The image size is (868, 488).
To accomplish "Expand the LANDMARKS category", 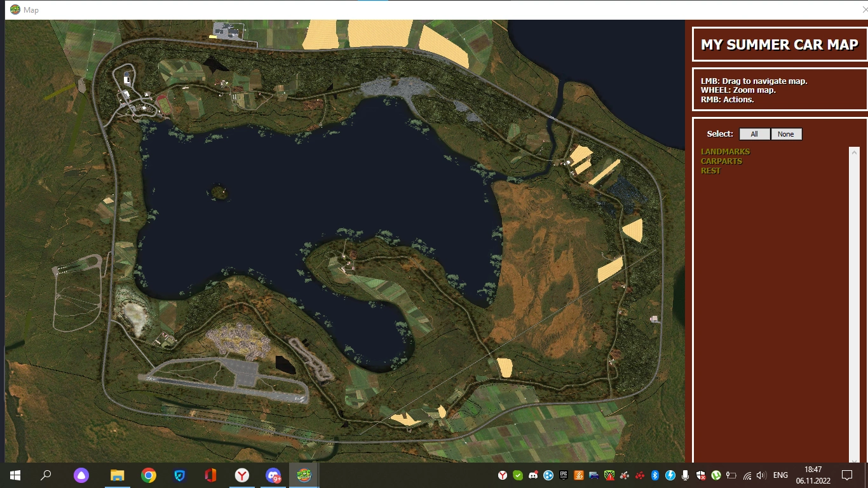I will 725,152.
